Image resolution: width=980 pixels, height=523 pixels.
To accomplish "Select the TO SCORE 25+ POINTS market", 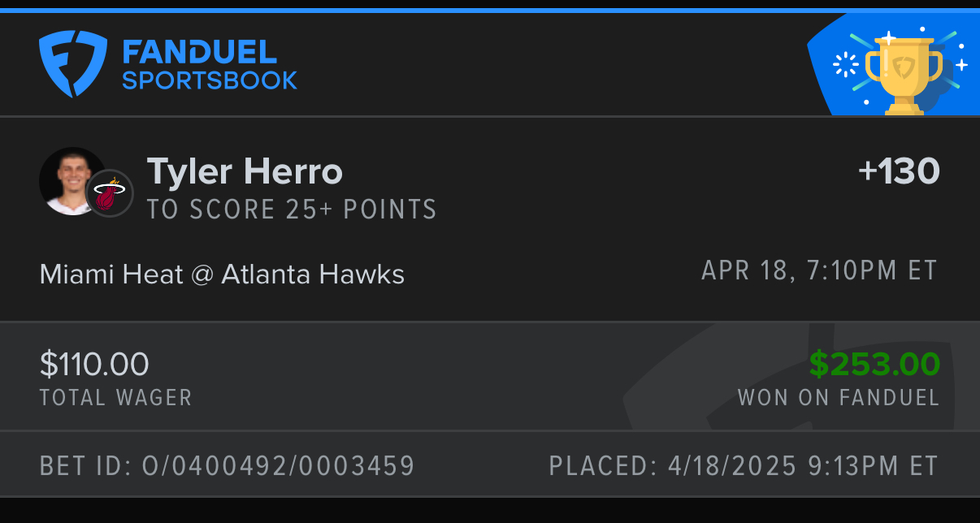I will point(292,210).
